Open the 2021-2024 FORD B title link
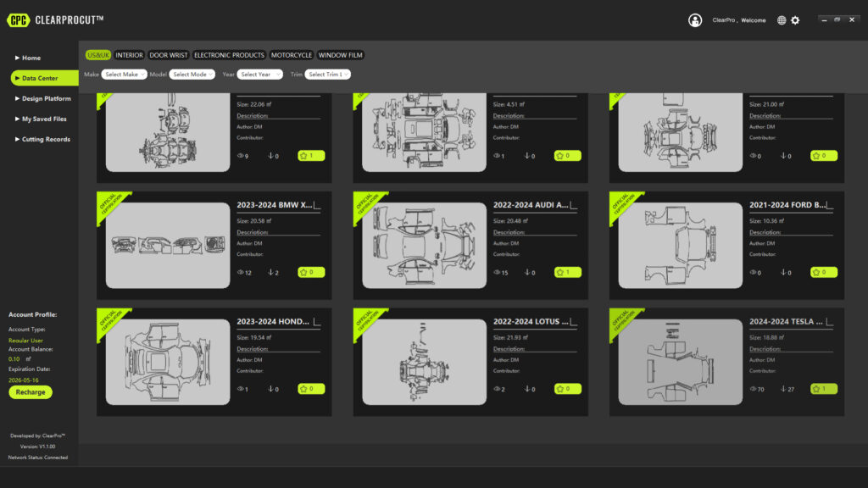Viewport: 868px width, 488px height. (787, 205)
